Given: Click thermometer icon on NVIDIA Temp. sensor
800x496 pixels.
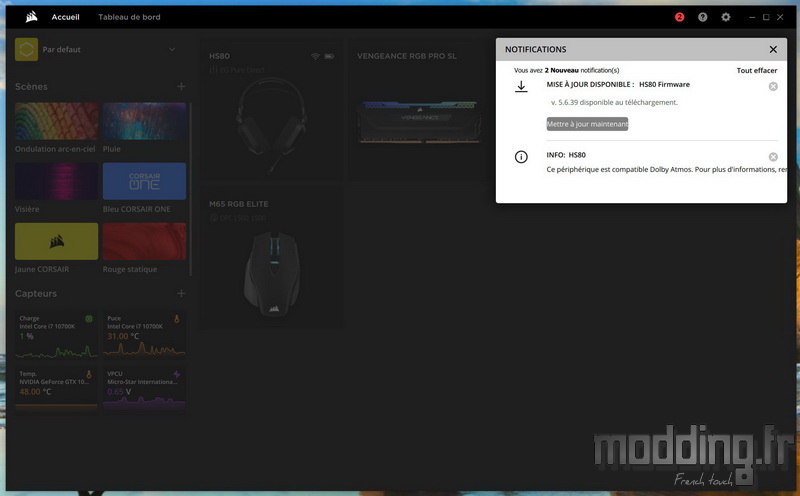Looking at the screenshot, I should pos(89,375).
